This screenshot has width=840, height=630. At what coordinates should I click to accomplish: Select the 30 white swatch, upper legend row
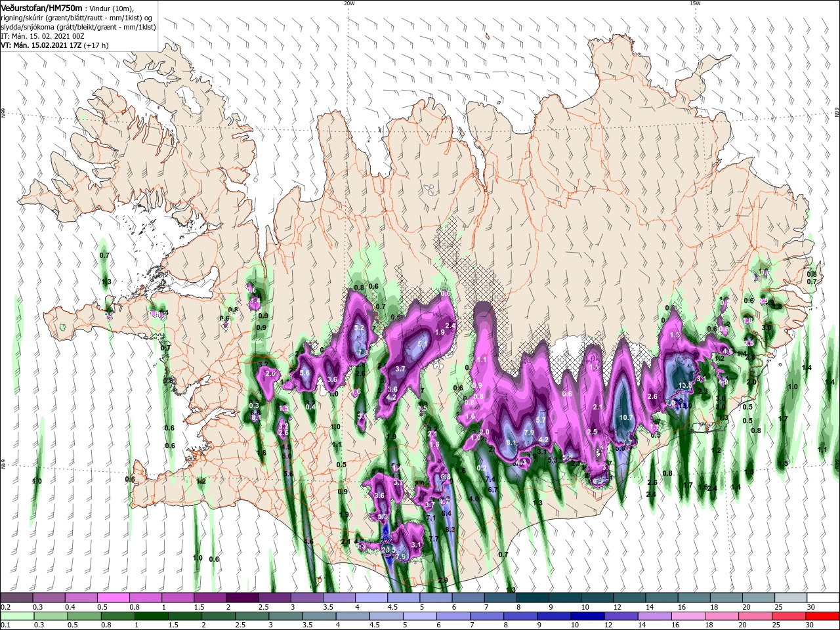point(823,598)
